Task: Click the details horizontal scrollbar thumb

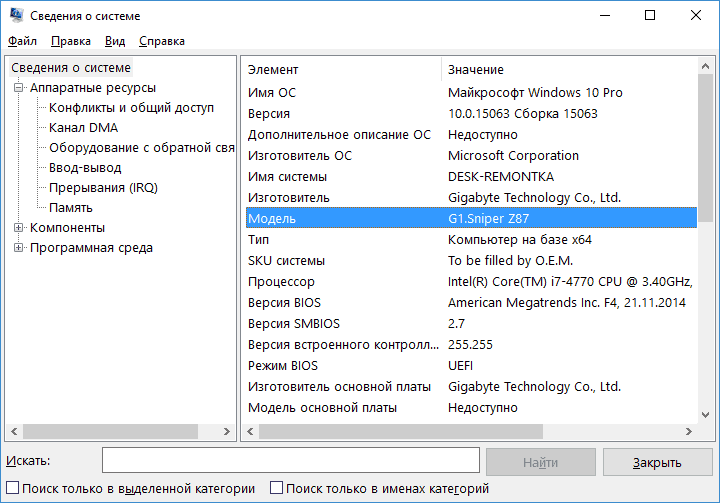Action: [x=401, y=431]
